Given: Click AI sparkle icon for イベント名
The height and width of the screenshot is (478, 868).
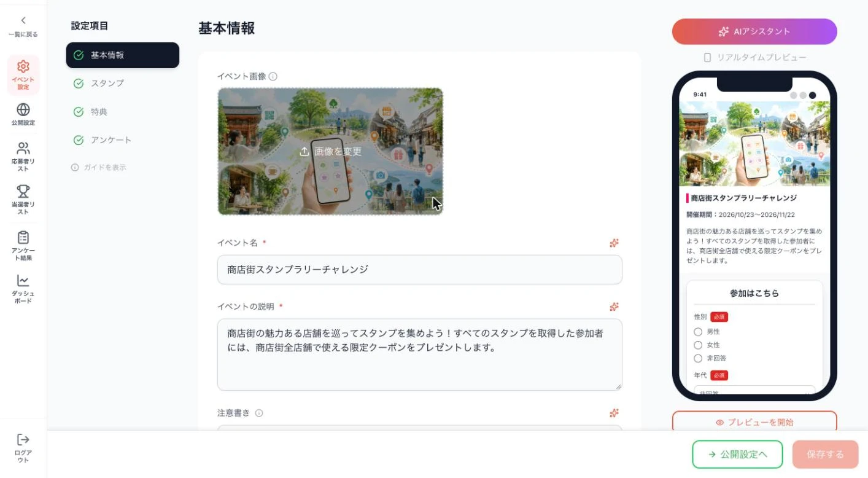Looking at the screenshot, I should pyautogui.click(x=614, y=243).
